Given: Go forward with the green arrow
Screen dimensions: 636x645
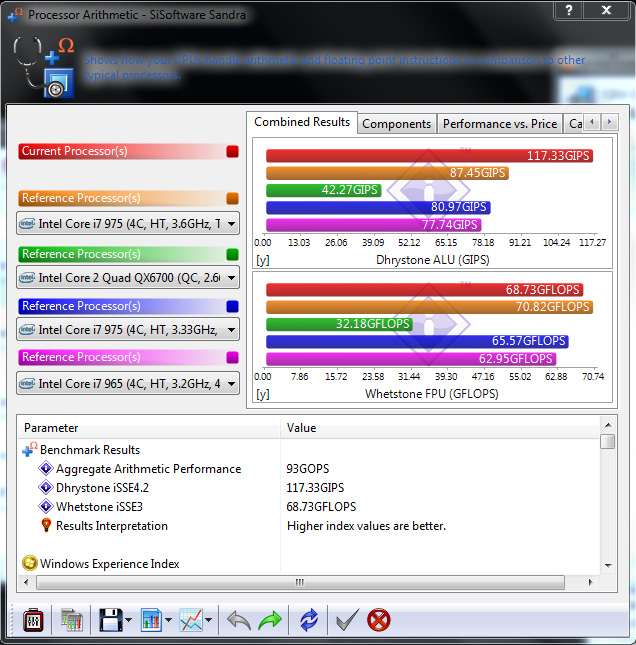Looking at the screenshot, I should 270,620.
